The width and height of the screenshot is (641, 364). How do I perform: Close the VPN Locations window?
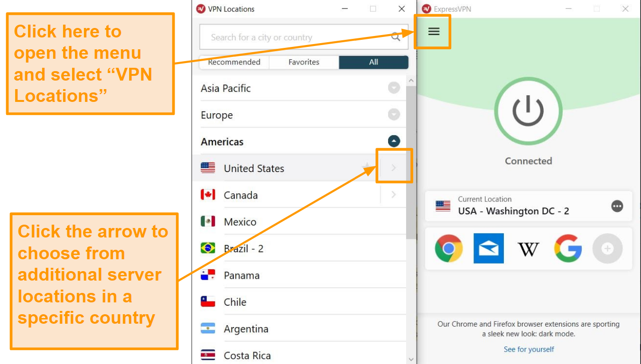click(402, 9)
